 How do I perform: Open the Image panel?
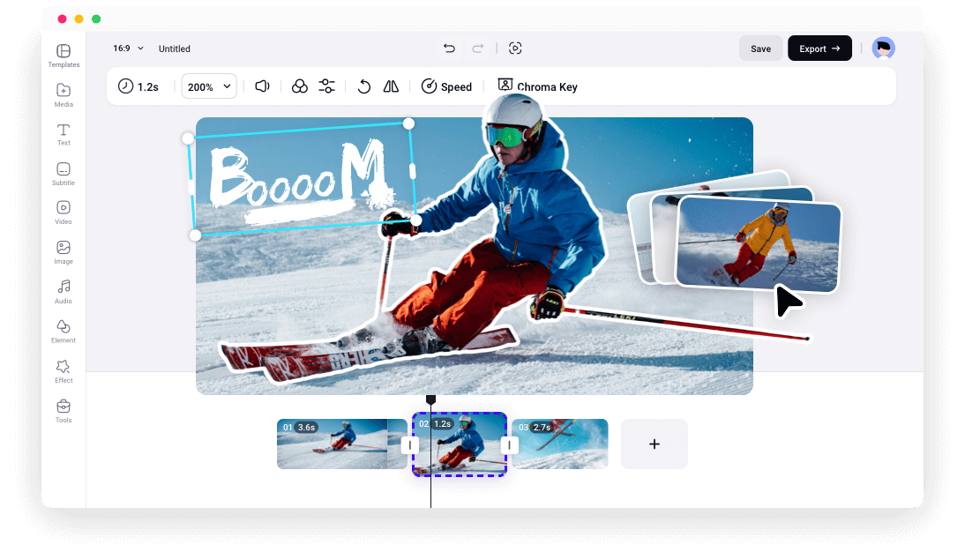pos(64,252)
